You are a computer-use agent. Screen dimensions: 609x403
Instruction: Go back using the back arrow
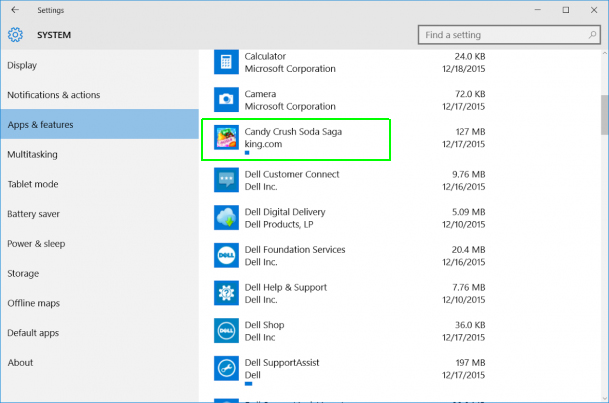[14, 10]
